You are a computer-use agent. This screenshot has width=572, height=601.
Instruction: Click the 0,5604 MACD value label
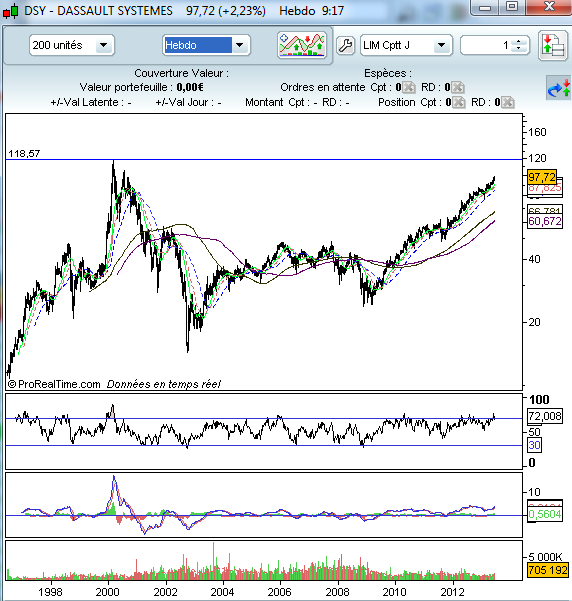(545, 514)
